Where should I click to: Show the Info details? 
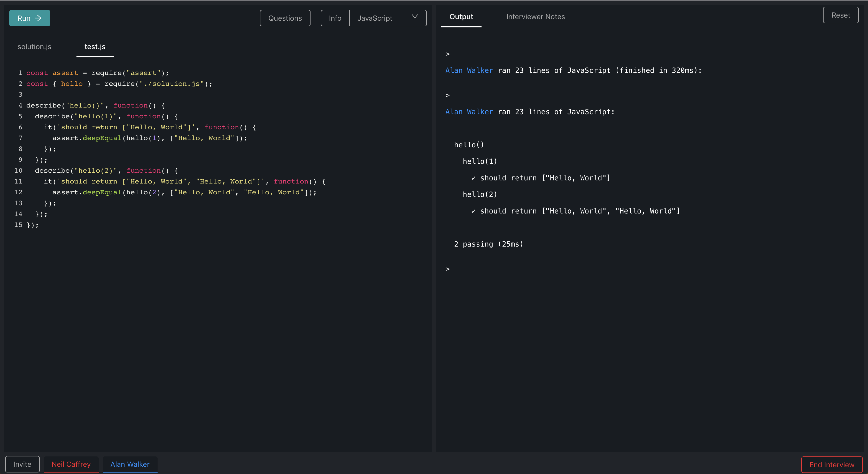click(x=335, y=18)
